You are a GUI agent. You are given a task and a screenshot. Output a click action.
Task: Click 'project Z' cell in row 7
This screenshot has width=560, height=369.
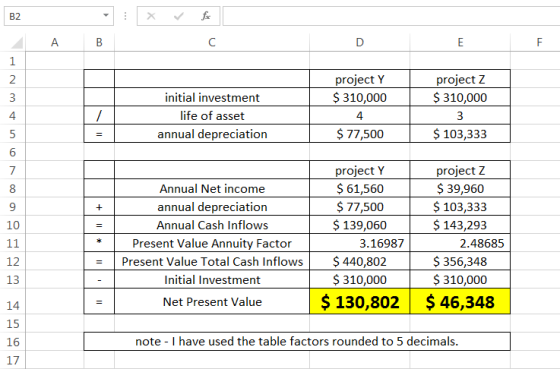click(x=460, y=170)
